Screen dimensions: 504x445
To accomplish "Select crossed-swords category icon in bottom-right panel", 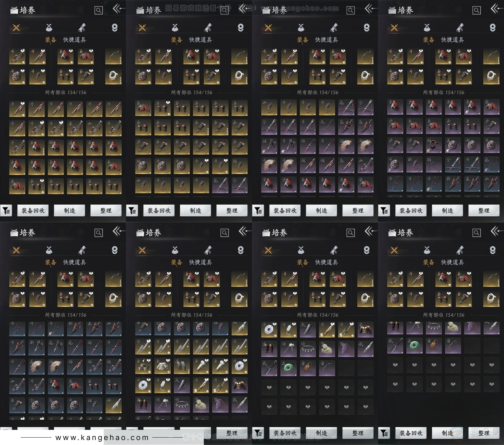I will click(x=394, y=250).
